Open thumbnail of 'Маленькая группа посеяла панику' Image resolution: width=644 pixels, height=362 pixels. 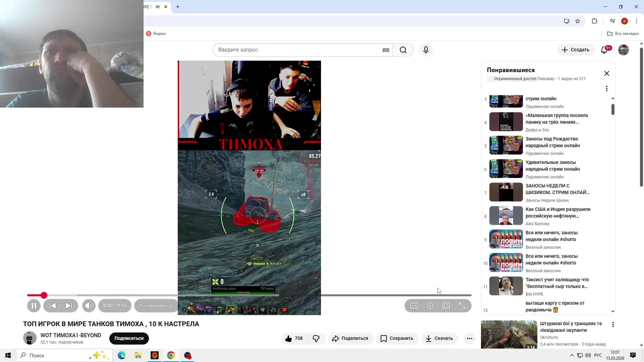point(506,122)
